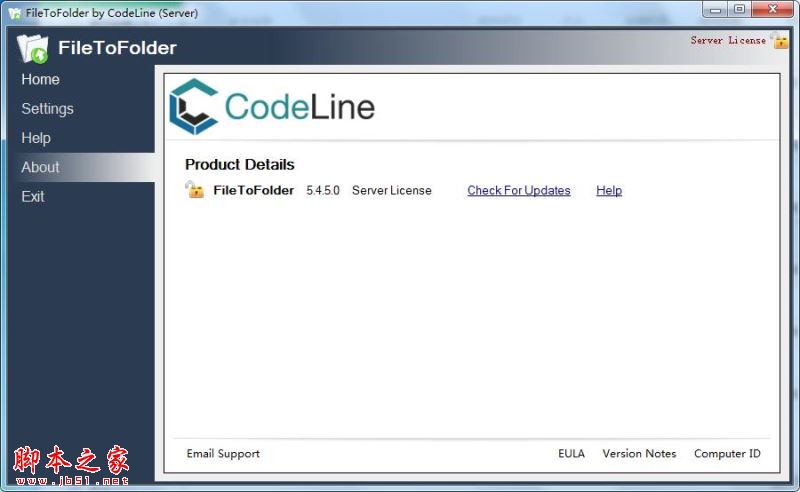This screenshot has height=492, width=800.
Task: Close the FileToFolder window
Action: 772,9
